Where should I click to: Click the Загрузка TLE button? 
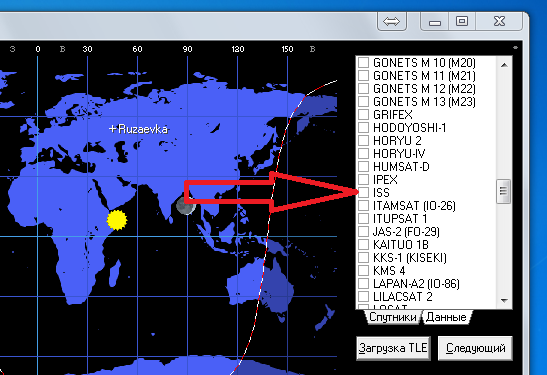pyautogui.click(x=393, y=348)
